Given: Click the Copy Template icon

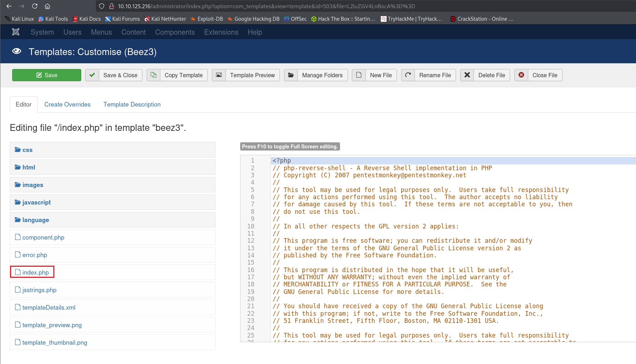Looking at the screenshot, I should click(154, 75).
